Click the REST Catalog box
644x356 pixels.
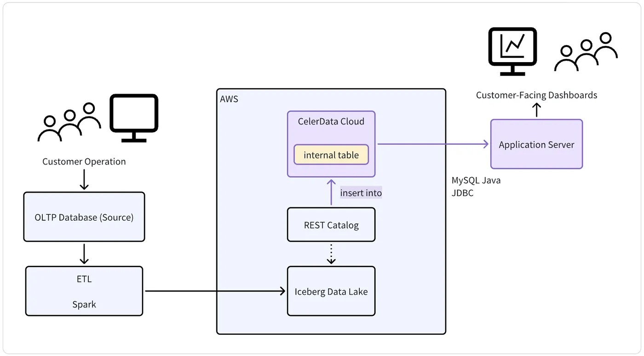click(x=331, y=225)
